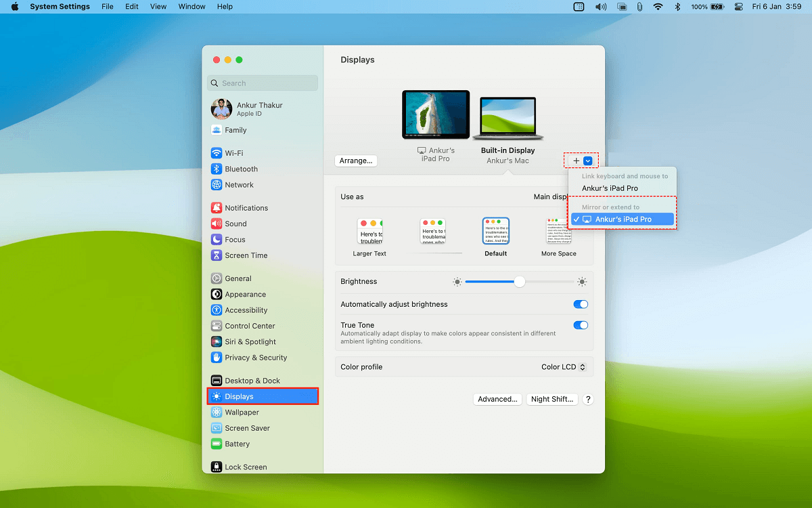Image resolution: width=812 pixels, height=508 pixels.
Task: Open Bluetooth settings from sidebar icon
Action: click(x=217, y=169)
